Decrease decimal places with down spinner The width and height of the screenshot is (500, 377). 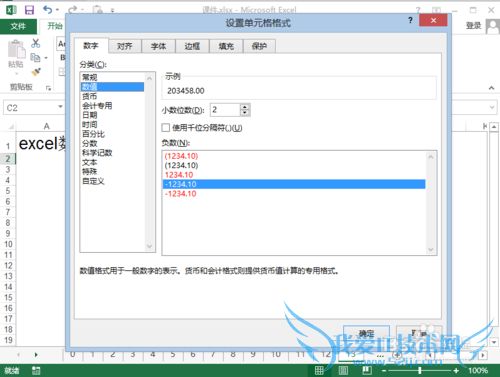click(245, 112)
